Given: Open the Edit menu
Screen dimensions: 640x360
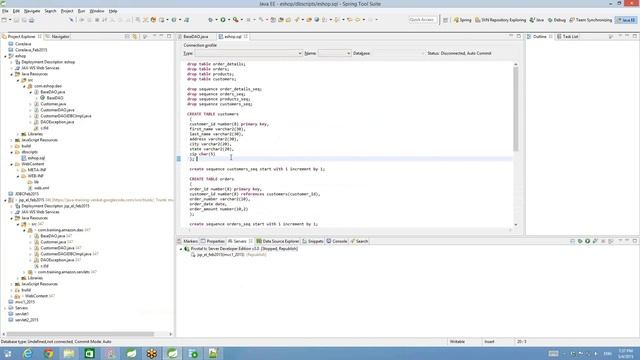Looking at the screenshot, I should click(16, 11).
